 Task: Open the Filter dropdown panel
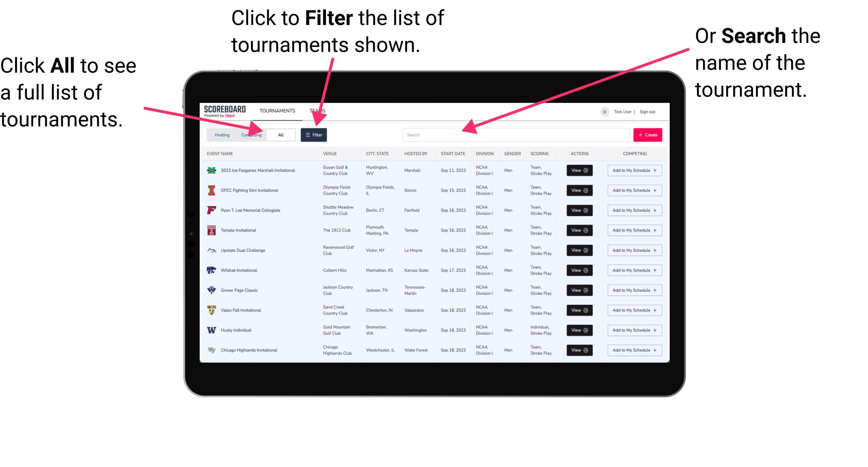click(x=314, y=134)
